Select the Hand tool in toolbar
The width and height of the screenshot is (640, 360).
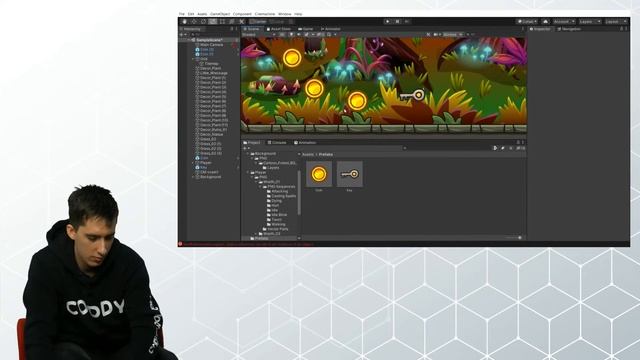pyautogui.click(x=184, y=22)
